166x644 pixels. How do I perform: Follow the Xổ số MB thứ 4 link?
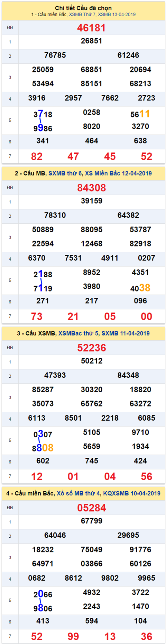[79, 493]
